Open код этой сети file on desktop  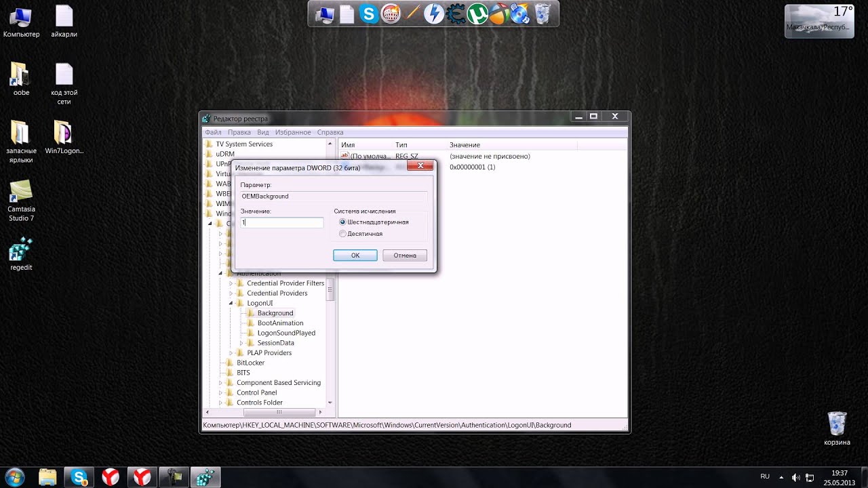click(x=64, y=85)
